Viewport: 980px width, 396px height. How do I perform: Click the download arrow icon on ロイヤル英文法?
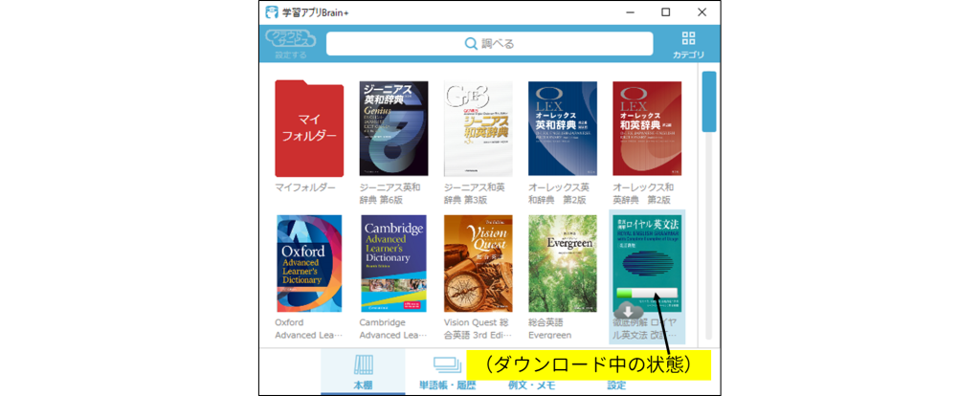coord(629,311)
